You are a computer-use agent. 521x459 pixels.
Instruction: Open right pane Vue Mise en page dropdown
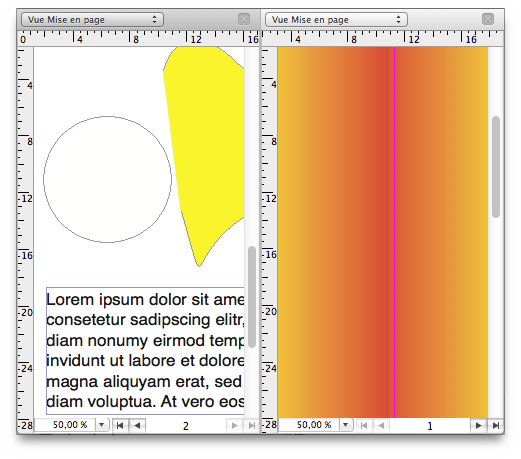[x=336, y=20]
